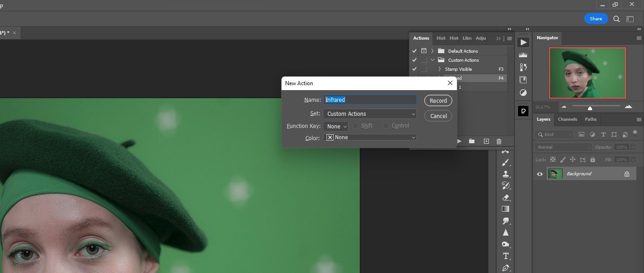
Task: Select the Brush tool
Action: tap(505, 162)
